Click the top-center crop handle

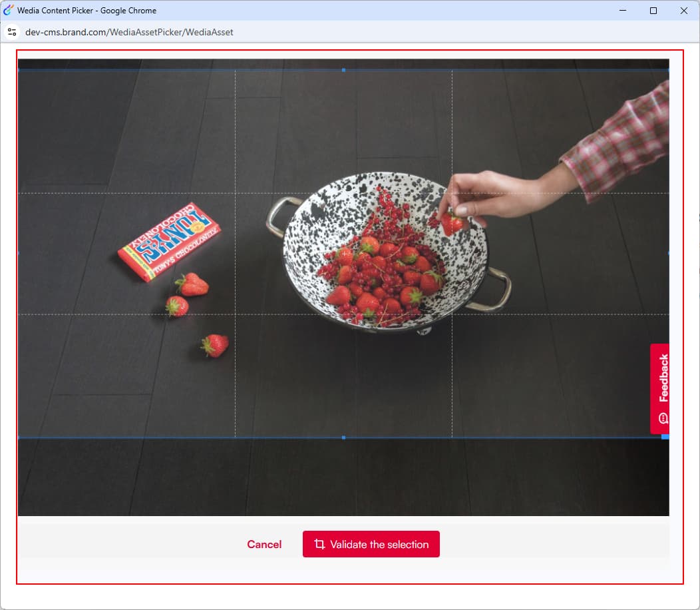pyautogui.click(x=343, y=70)
